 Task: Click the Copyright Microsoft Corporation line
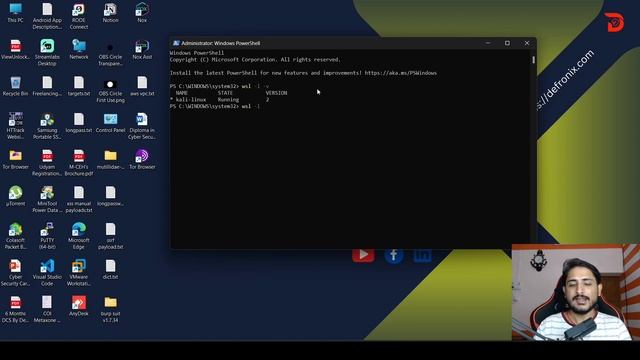(255, 60)
